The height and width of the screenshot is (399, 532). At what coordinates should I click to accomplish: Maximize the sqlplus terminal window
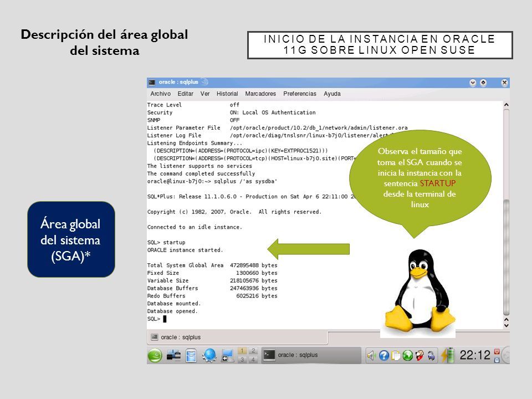click(483, 83)
